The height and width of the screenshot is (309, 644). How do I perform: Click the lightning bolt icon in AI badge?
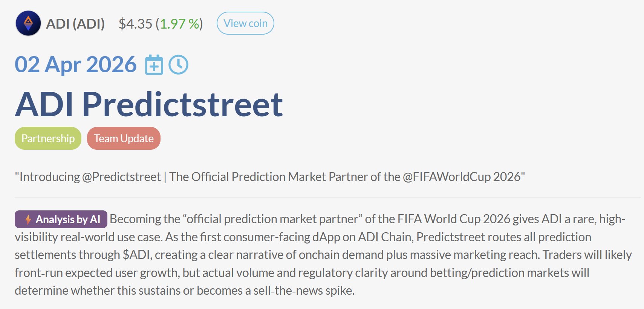coord(28,219)
